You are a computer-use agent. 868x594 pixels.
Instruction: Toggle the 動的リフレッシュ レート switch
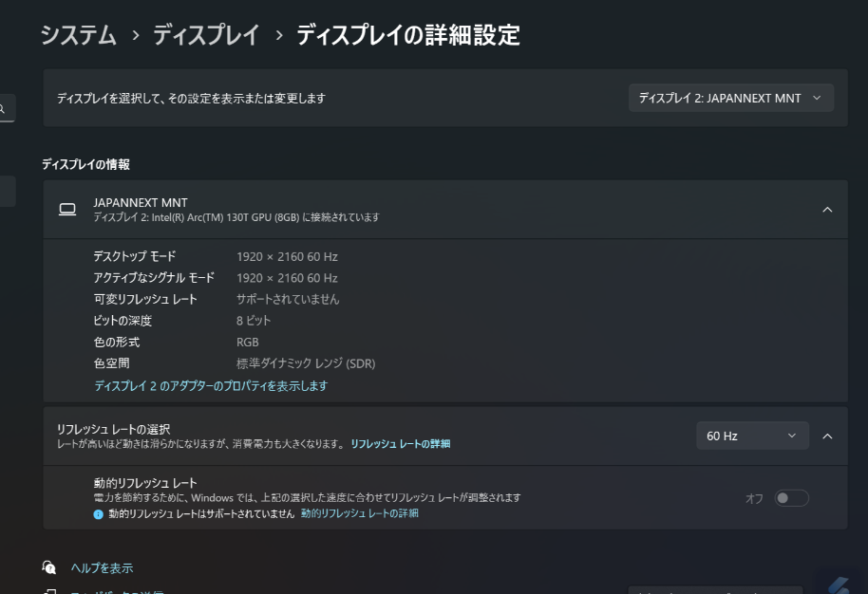792,498
